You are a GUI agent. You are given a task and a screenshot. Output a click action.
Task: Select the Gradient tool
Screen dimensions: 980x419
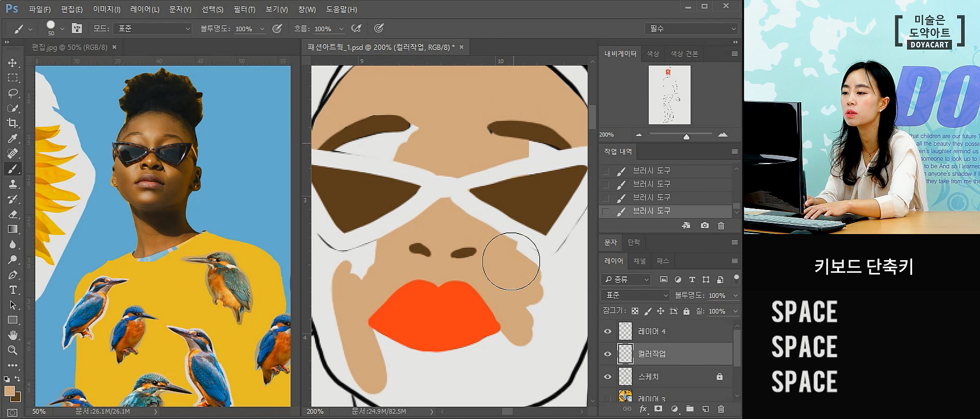(x=12, y=229)
